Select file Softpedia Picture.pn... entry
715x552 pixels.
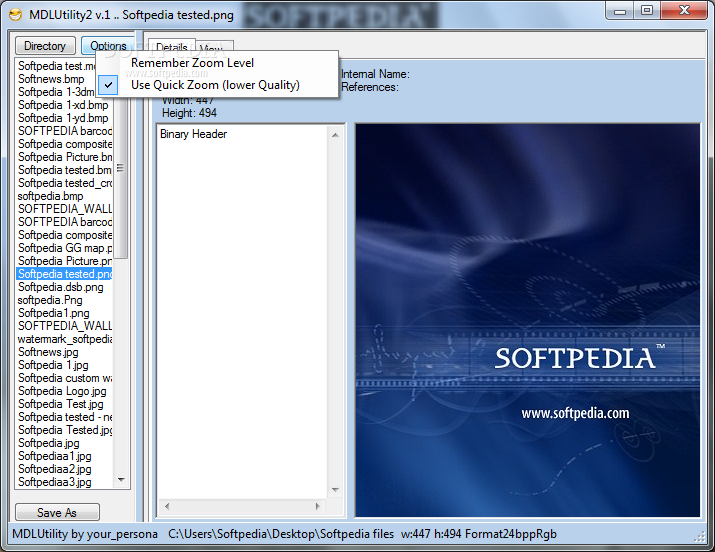[x=65, y=261]
